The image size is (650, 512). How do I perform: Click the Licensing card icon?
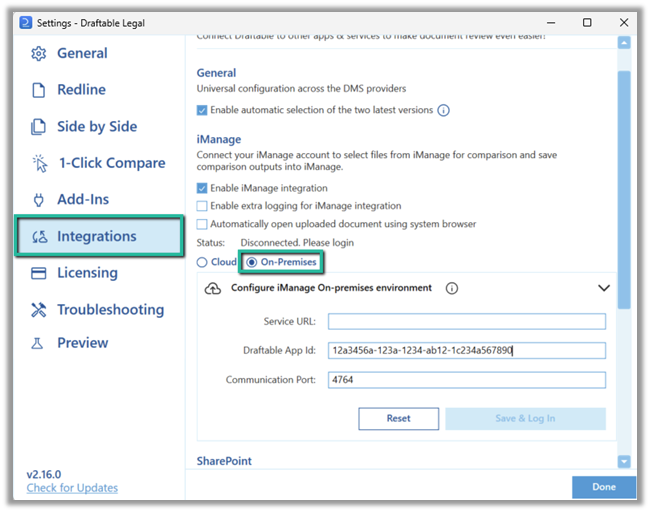pyautogui.click(x=39, y=273)
